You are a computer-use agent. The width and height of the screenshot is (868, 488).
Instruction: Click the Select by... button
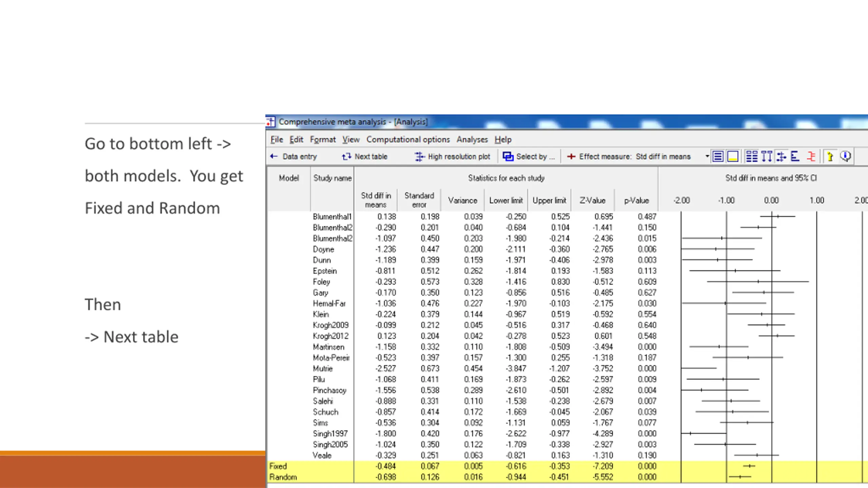pyautogui.click(x=528, y=157)
